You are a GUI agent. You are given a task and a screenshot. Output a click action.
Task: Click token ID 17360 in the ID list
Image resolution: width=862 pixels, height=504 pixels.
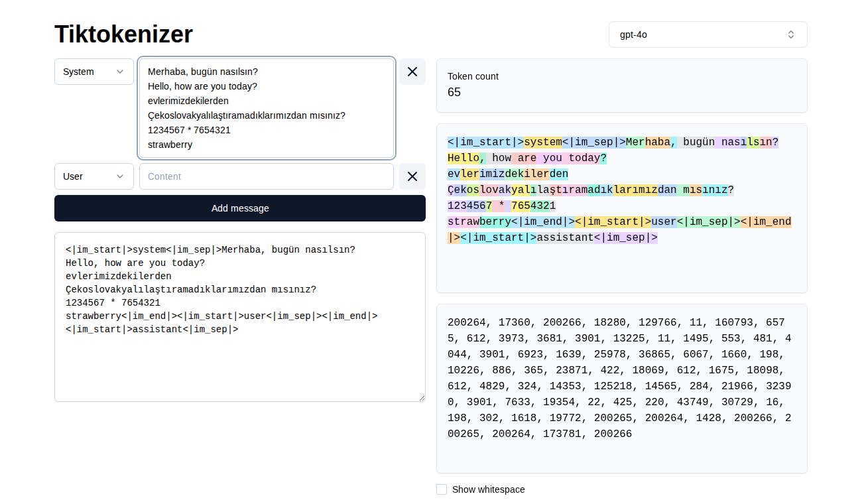(x=514, y=322)
